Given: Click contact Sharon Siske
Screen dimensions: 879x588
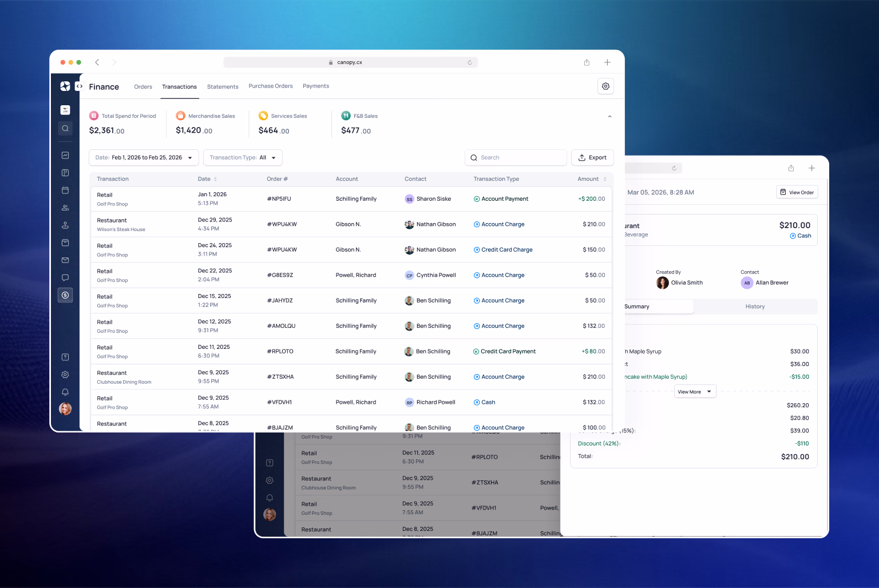Looking at the screenshot, I should click(427, 199).
